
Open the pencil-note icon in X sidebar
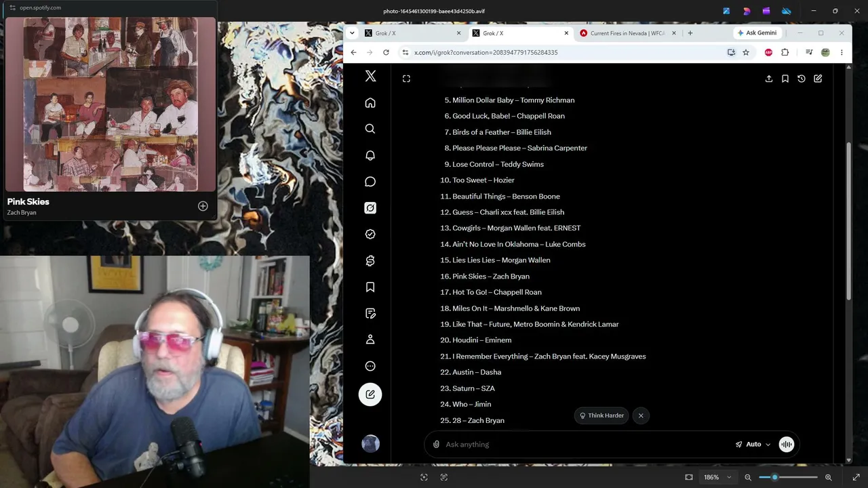click(370, 313)
